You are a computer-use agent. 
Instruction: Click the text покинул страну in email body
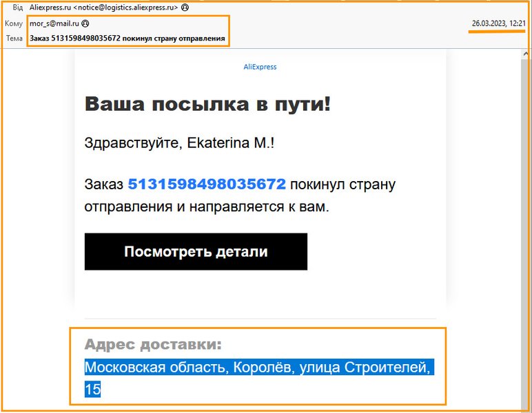(x=342, y=184)
